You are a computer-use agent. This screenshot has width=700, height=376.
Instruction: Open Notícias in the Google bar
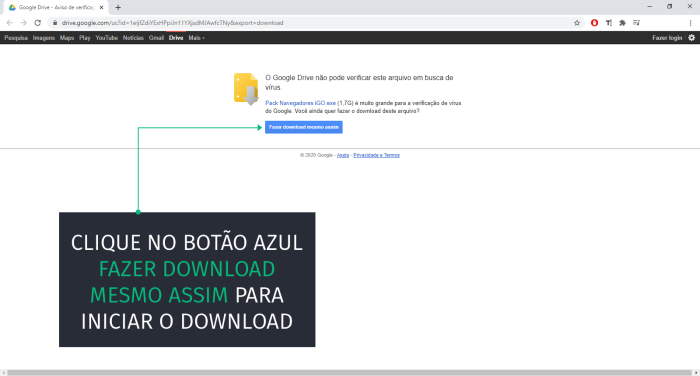pyautogui.click(x=133, y=38)
